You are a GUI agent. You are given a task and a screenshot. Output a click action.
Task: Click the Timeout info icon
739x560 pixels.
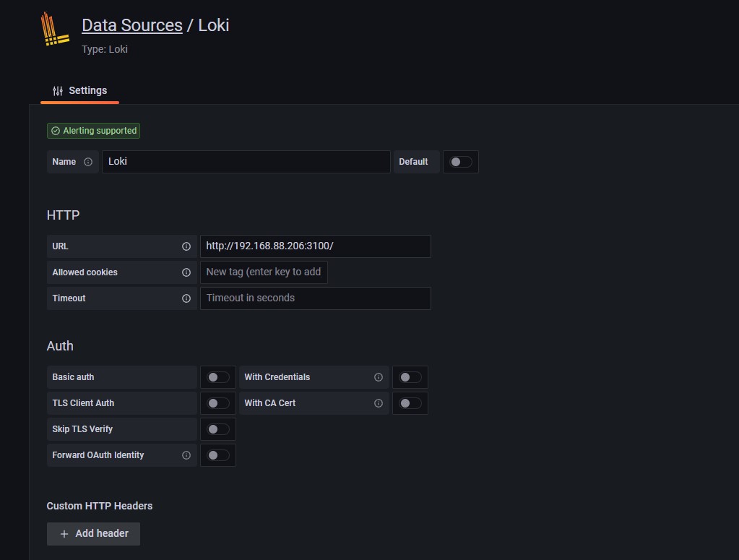click(186, 298)
